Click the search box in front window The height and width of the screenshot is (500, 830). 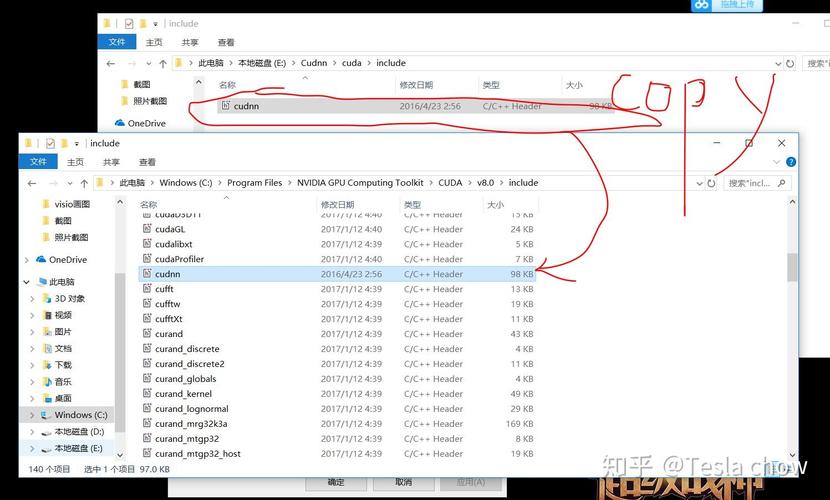point(757,183)
